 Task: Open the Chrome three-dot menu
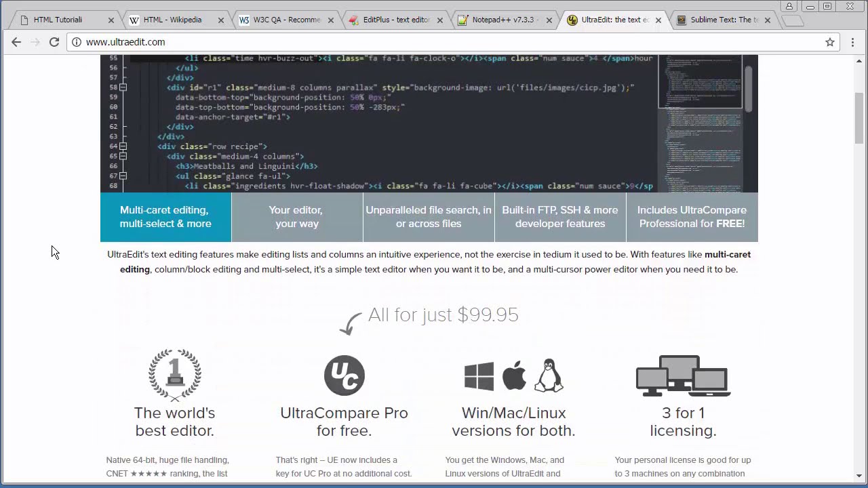pyautogui.click(x=852, y=42)
